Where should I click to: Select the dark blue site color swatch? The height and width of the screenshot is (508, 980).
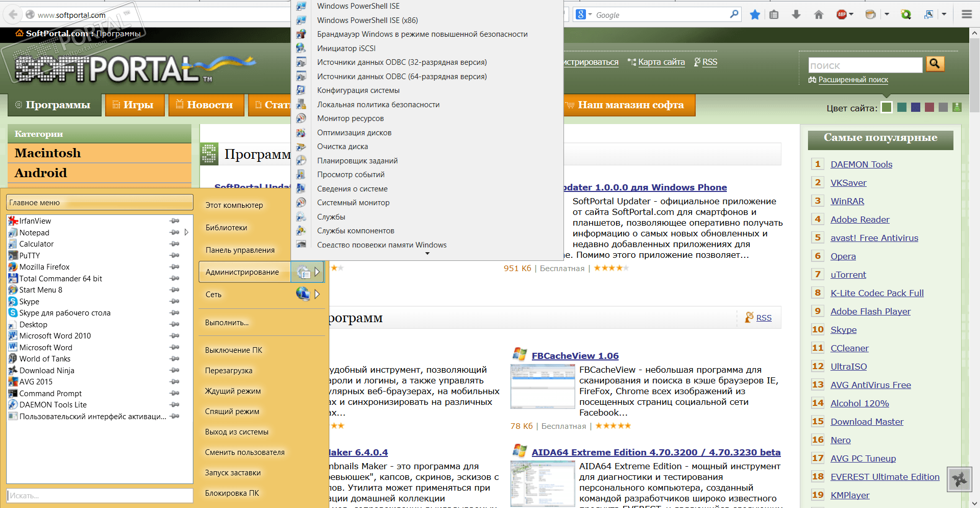pos(916,107)
